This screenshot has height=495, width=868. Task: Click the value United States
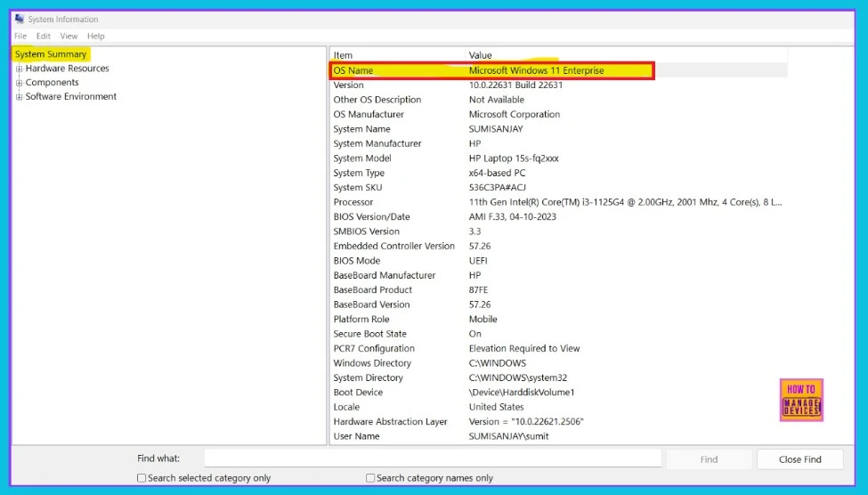[496, 407]
